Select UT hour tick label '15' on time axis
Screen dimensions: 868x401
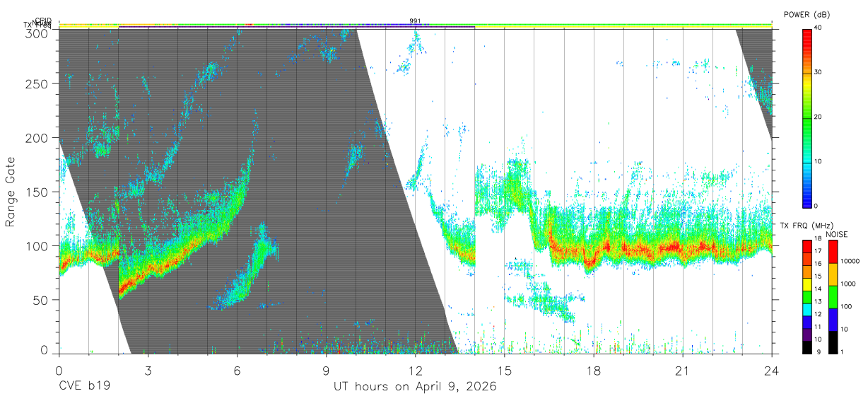click(504, 370)
